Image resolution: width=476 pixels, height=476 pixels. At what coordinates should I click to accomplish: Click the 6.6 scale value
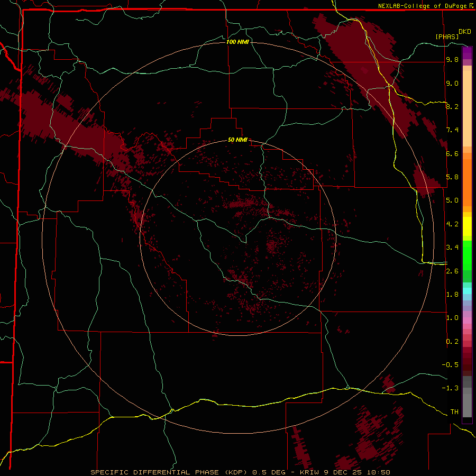click(452, 153)
